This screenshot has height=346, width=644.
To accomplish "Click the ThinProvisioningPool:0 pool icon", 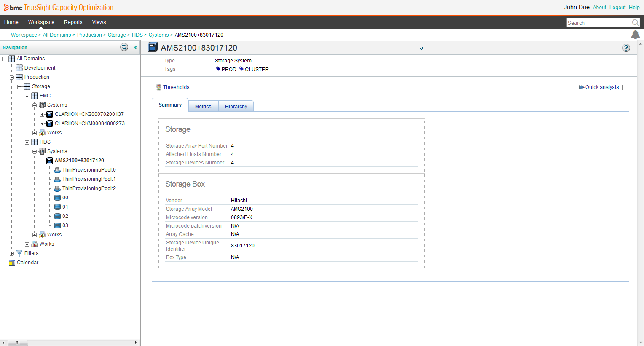I will (x=57, y=170).
